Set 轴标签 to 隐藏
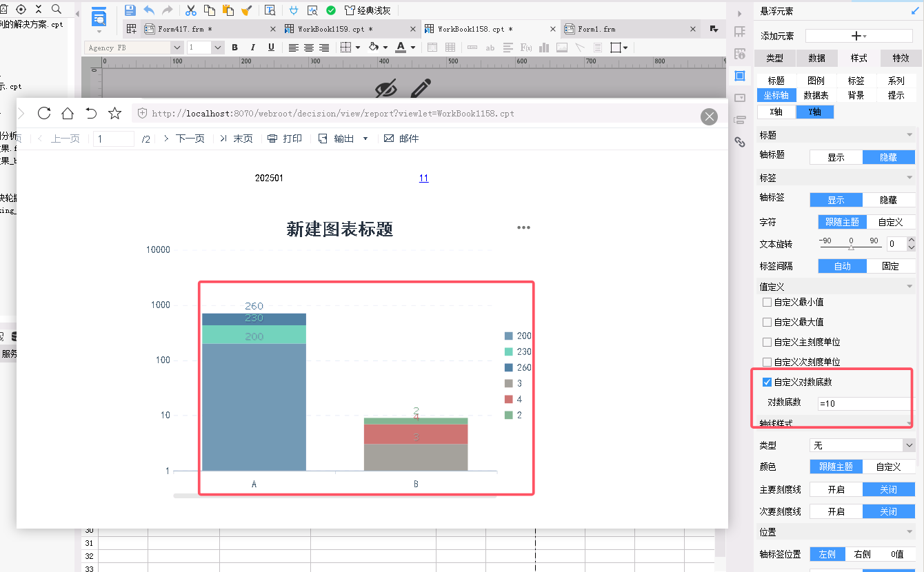This screenshot has height=572, width=924. pos(889,200)
